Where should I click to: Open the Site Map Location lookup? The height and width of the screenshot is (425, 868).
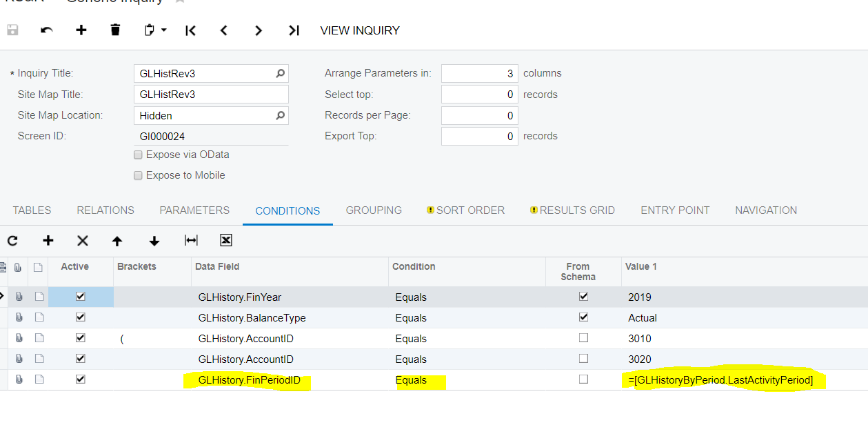click(280, 116)
